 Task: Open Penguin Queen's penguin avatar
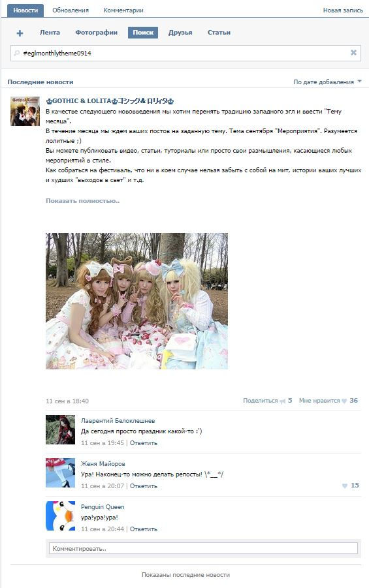pos(61,516)
